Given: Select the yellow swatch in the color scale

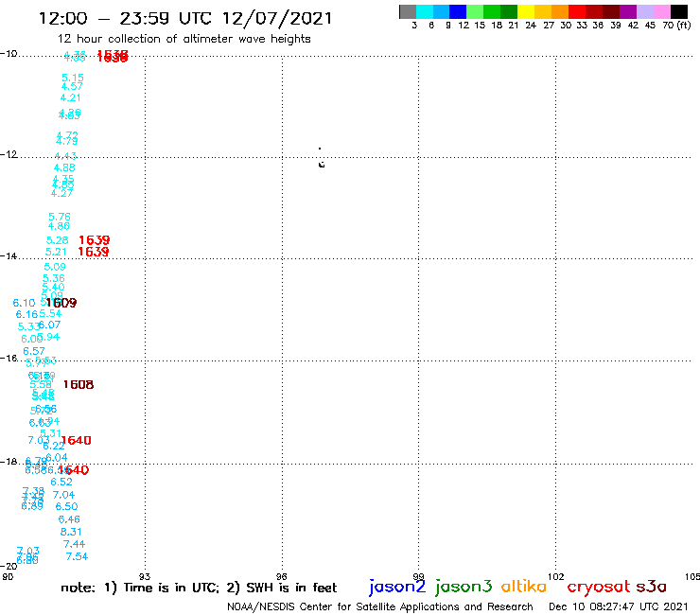Looking at the screenshot, I should (526, 11).
